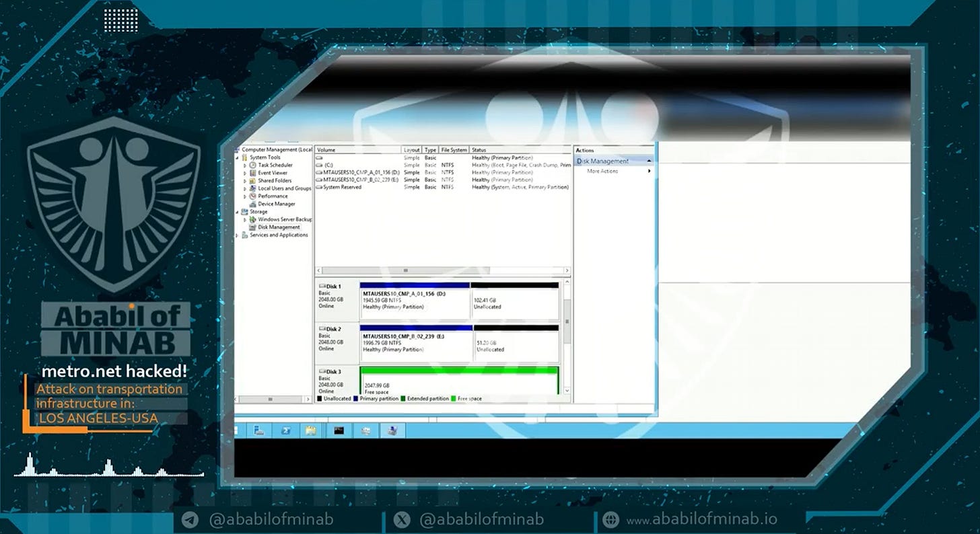Expand the Local Users and Groups node
Screen dimensions: 980x534
click(x=245, y=188)
